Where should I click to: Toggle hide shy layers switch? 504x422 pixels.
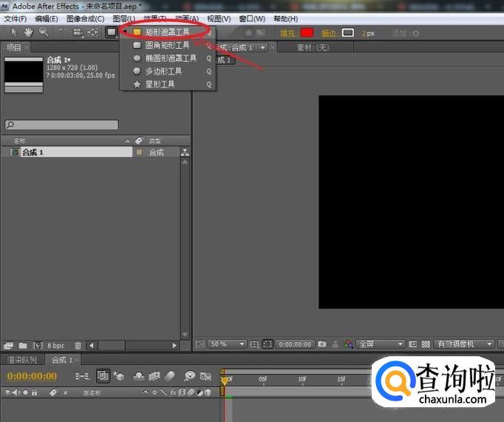[138, 375]
